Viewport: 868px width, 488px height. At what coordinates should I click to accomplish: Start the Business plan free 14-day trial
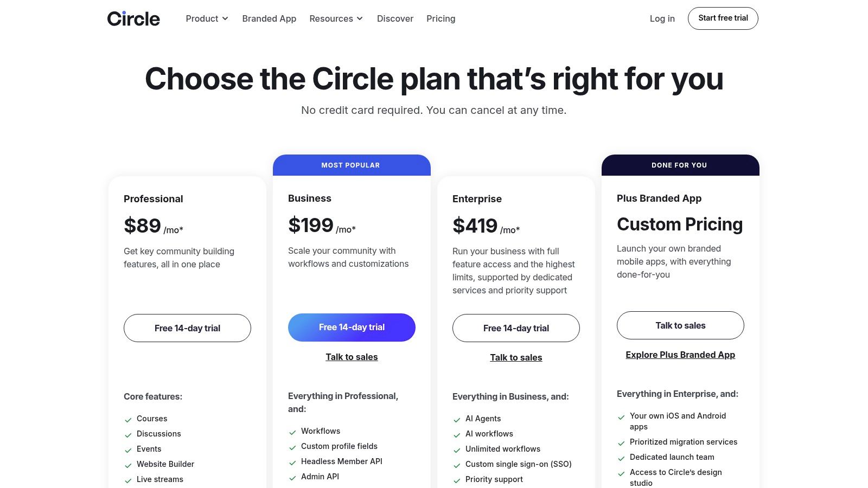pos(352,327)
